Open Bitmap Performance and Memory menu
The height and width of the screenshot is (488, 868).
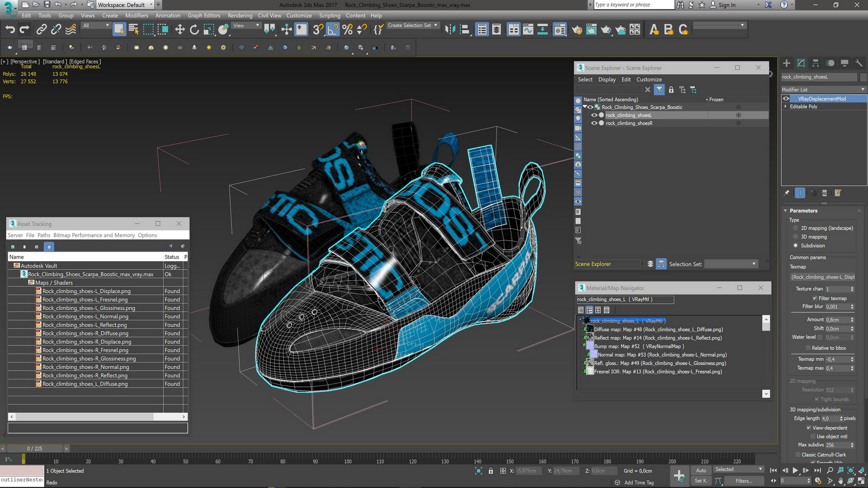click(x=94, y=235)
